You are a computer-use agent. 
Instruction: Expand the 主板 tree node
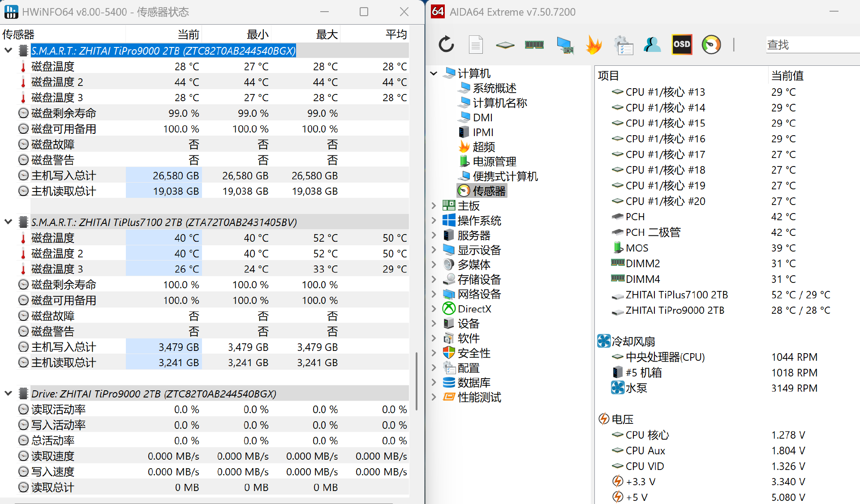[x=434, y=205]
